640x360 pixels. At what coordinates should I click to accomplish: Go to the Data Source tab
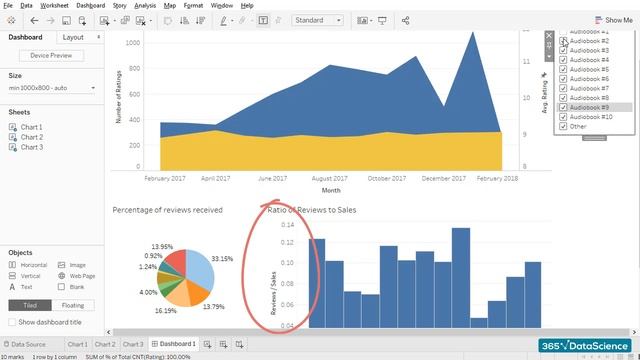pyautogui.click(x=24, y=344)
